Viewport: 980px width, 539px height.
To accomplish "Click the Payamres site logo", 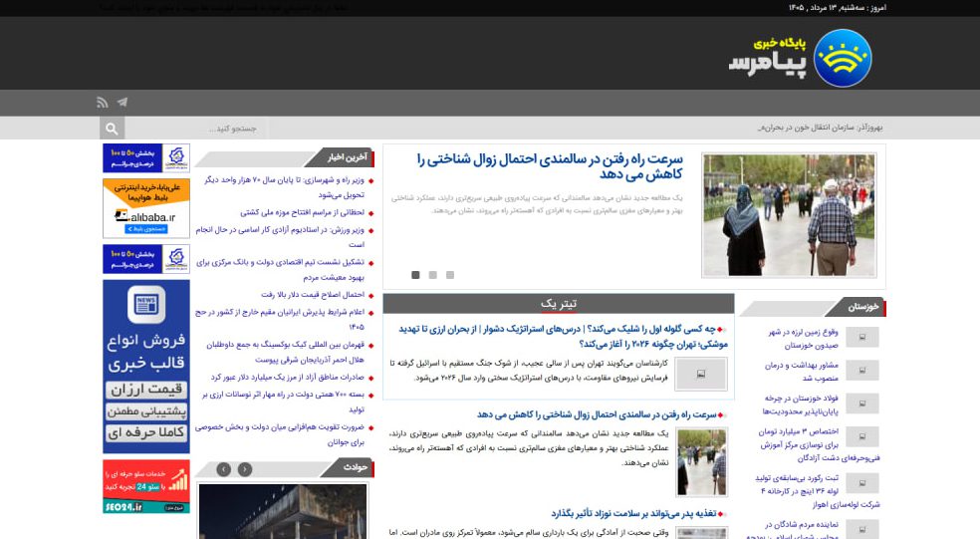I will click(800, 58).
